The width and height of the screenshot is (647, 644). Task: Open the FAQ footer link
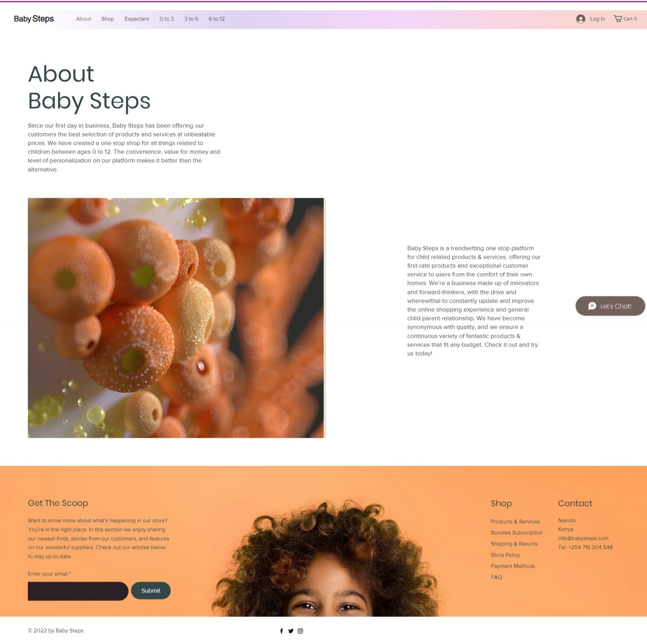coord(496,577)
